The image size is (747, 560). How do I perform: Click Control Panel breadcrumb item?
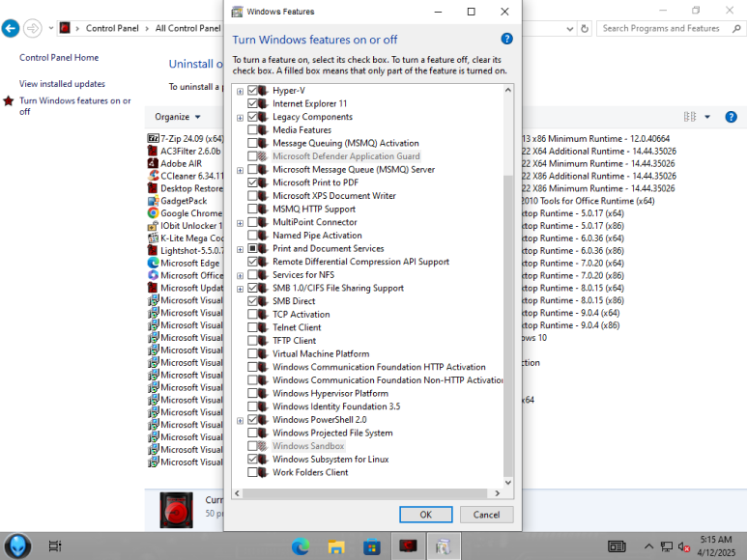point(112,29)
